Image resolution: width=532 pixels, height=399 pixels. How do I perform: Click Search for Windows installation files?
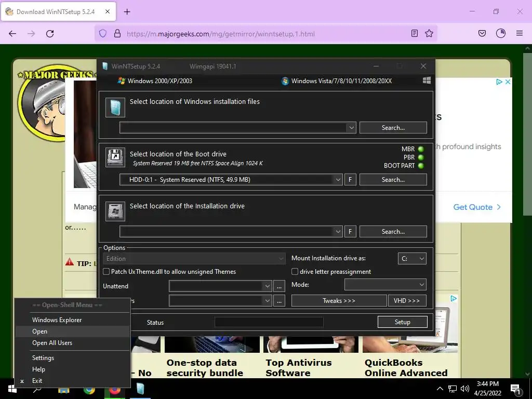(x=393, y=128)
